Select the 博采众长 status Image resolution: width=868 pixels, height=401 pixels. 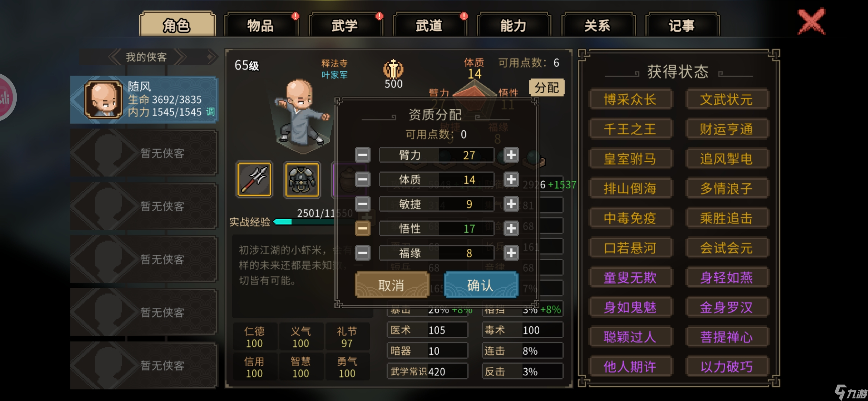pyautogui.click(x=630, y=99)
